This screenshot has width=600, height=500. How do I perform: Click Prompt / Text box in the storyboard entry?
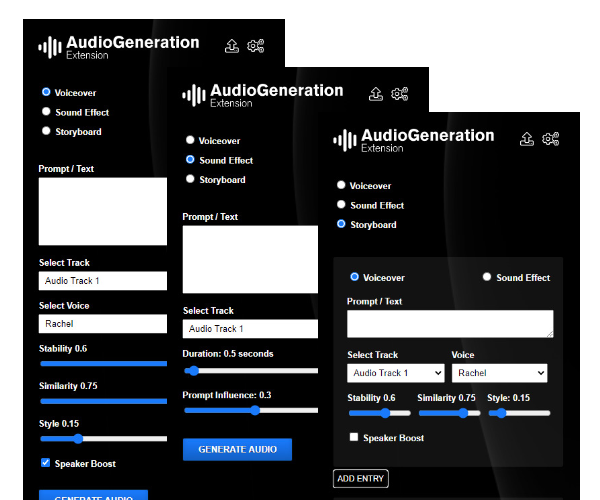click(x=450, y=324)
